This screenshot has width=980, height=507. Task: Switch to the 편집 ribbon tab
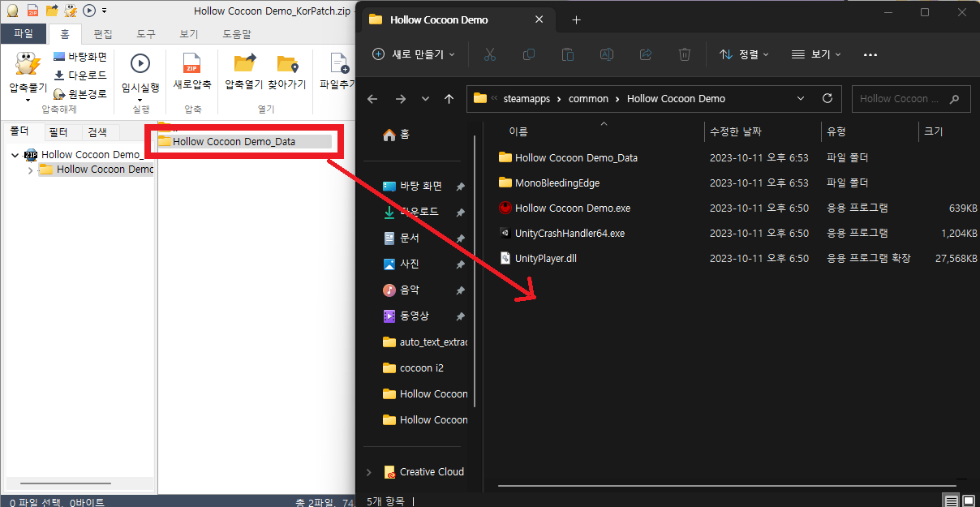coord(103,33)
